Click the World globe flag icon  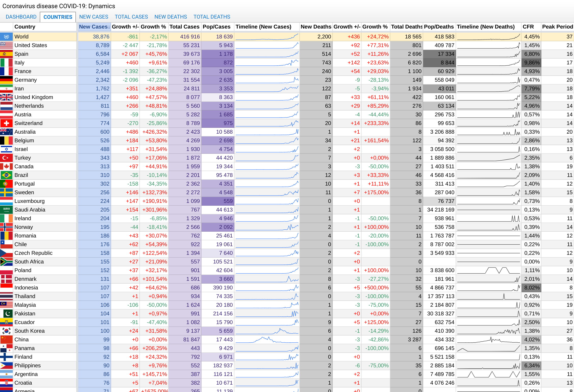point(6,37)
